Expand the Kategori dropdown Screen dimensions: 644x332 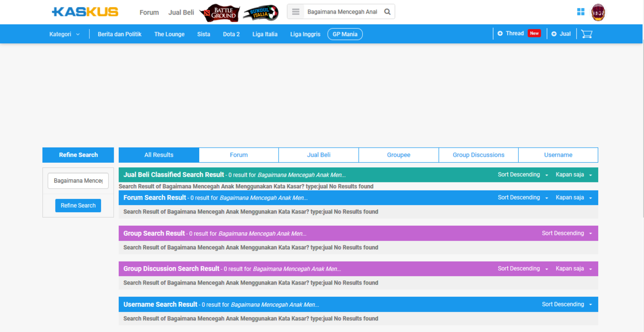coord(65,34)
